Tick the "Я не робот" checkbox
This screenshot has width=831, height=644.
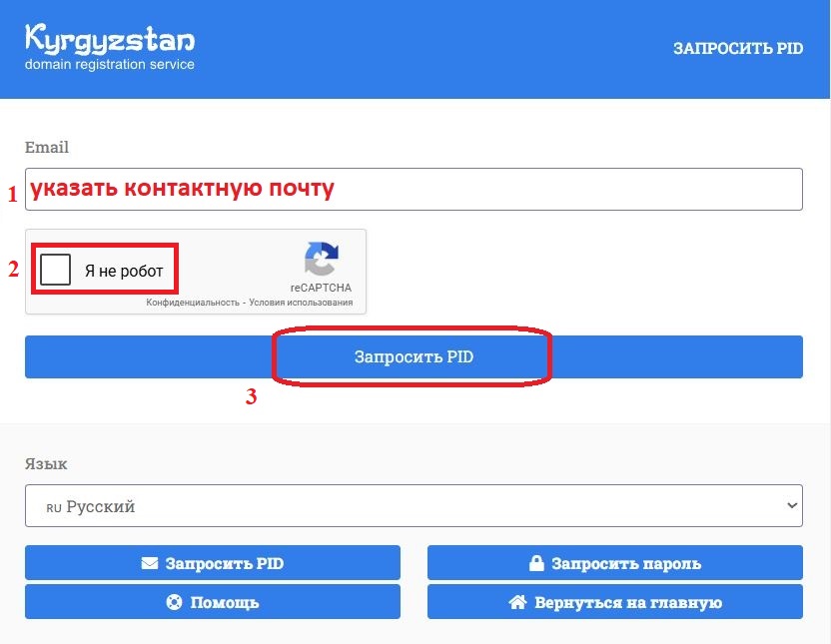tap(56, 270)
